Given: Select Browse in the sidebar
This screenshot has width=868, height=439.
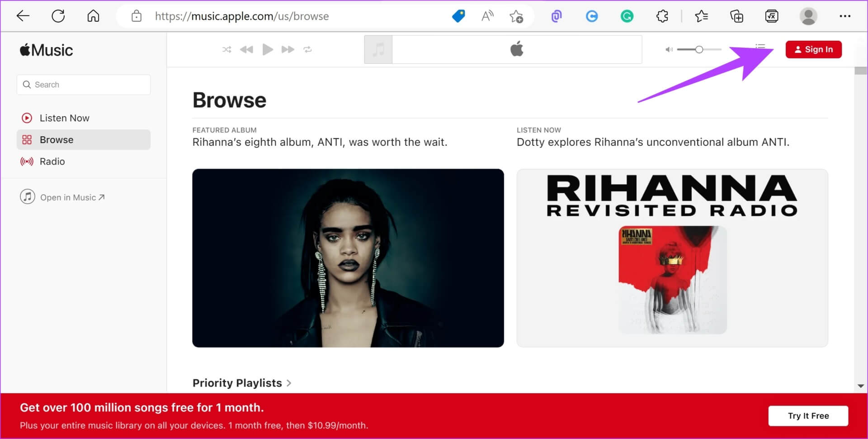Looking at the screenshot, I should (x=84, y=140).
